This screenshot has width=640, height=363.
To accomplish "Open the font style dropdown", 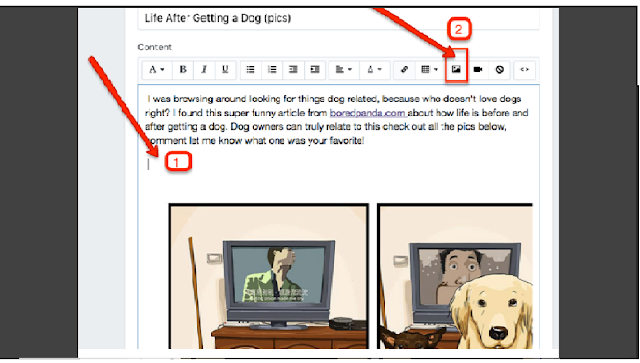I will 157,69.
